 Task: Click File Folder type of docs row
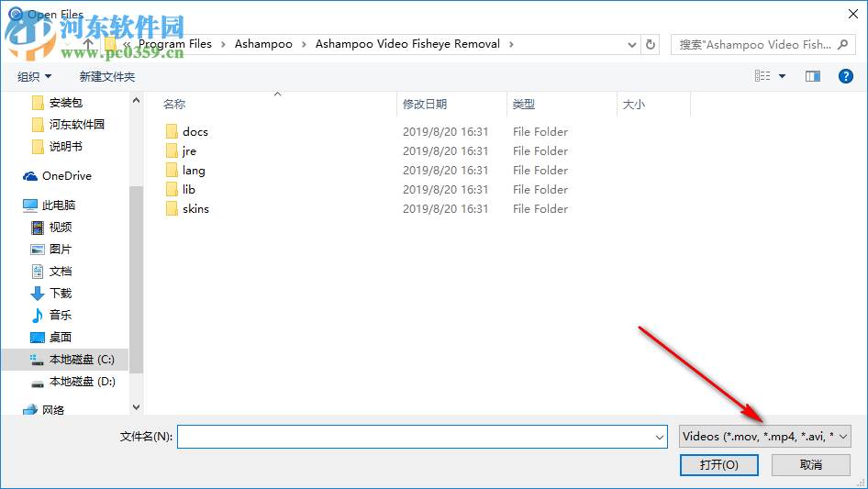click(x=540, y=132)
